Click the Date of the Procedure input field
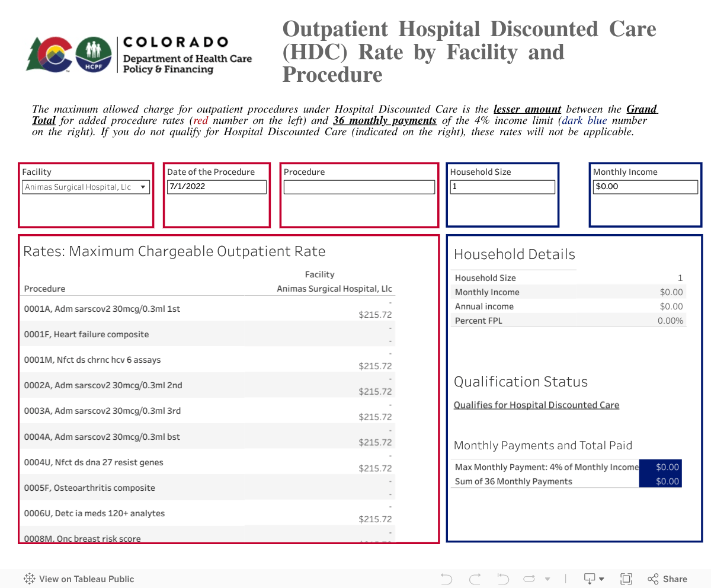The height and width of the screenshot is (588, 711). 217,187
